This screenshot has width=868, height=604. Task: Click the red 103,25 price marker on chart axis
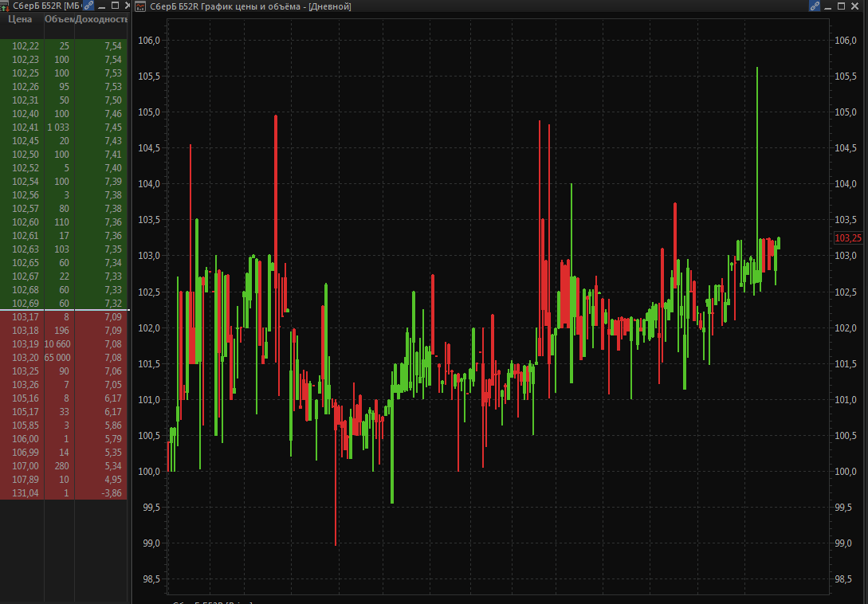(x=848, y=238)
